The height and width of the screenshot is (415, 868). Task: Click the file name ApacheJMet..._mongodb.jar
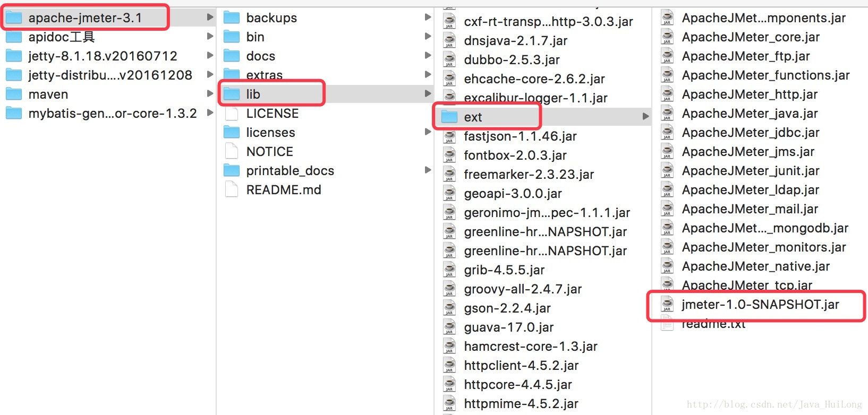[x=765, y=228]
